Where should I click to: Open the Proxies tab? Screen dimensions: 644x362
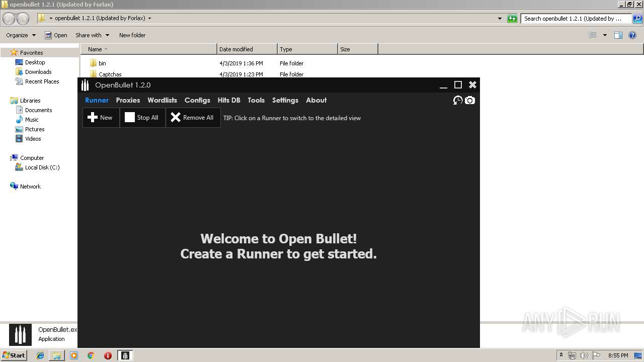tap(128, 100)
